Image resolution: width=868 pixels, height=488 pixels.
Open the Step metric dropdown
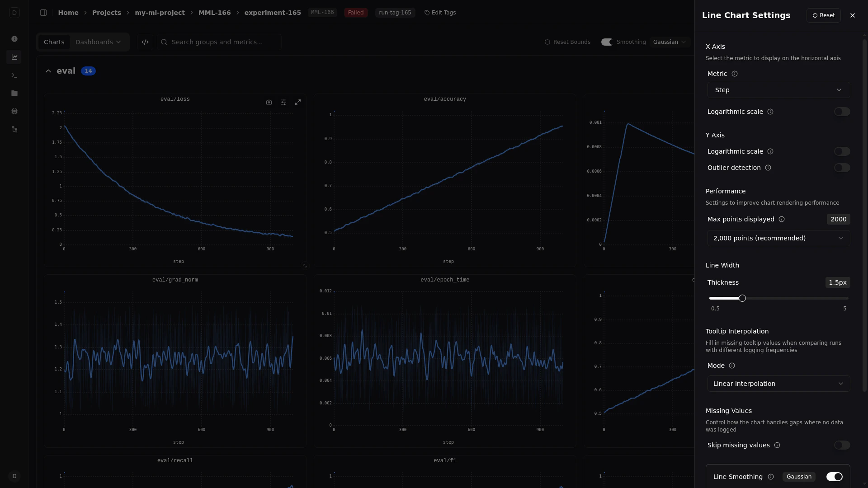click(x=778, y=89)
